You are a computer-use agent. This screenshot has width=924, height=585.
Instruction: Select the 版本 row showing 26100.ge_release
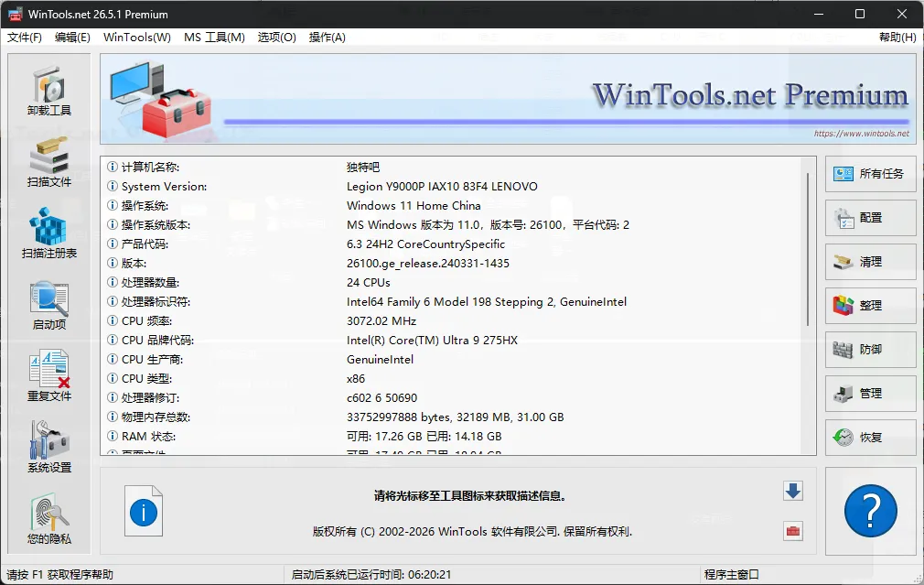click(451, 263)
